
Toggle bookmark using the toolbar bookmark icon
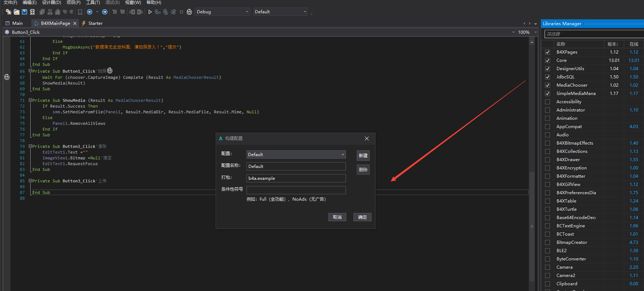pyautogui.click(x=80, y=12)
